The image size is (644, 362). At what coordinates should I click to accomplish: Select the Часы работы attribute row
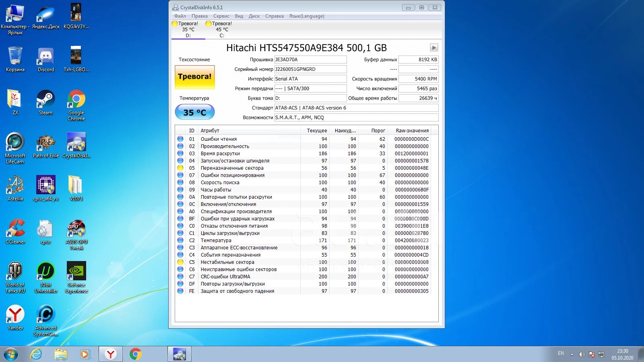click(x=303, y=190)
